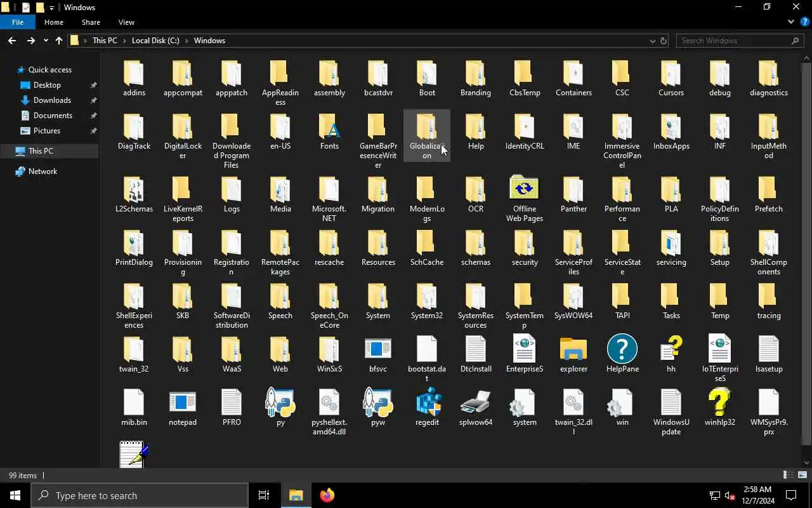Select the L2Schemas folder icon
The height and width of the screenshot is (508, 812).
coord(134,189)
